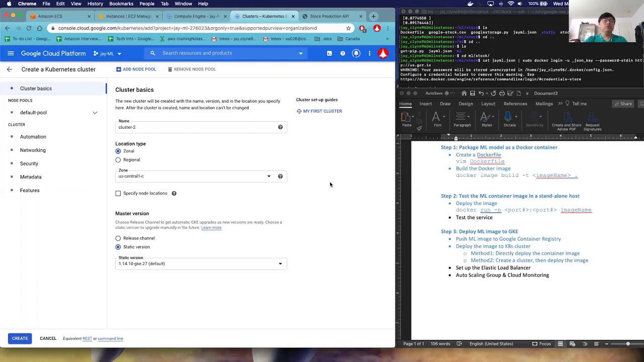The width and height of the screenshot is (644, 362).
Task: Expand the default-pool node pool
Action: tap(95, 113)
